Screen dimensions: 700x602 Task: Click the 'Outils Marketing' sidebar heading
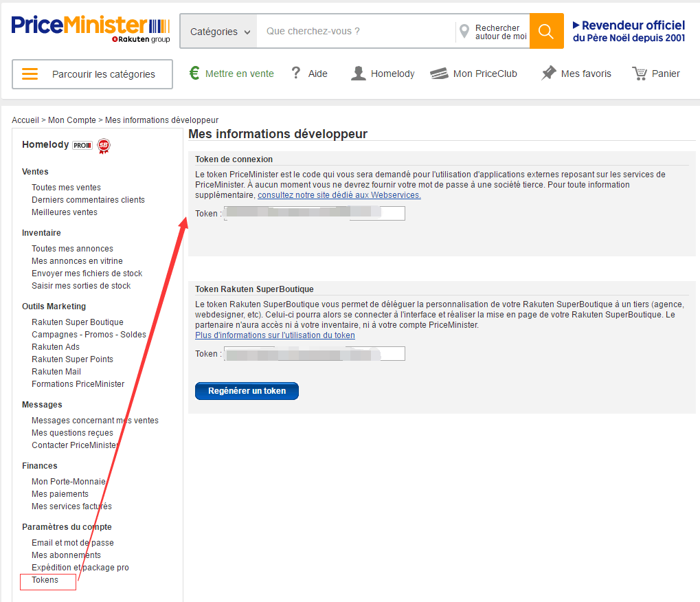point(54,306)
